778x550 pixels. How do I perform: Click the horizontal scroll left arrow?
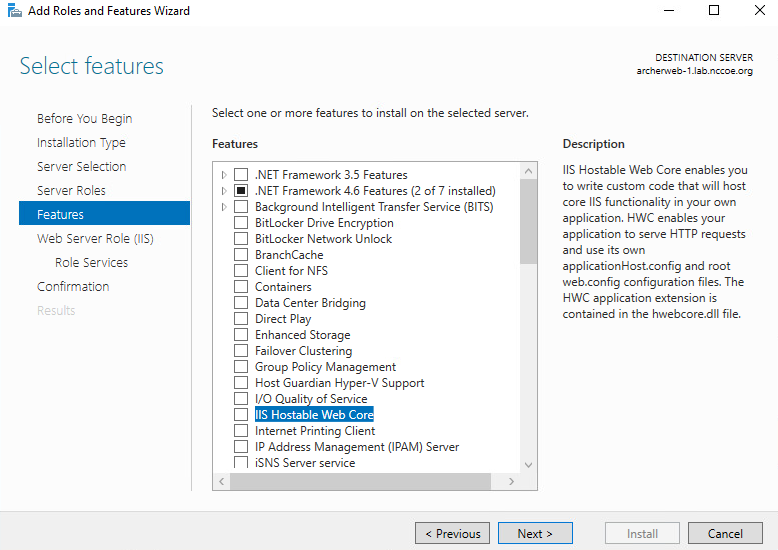pos(222,481)
